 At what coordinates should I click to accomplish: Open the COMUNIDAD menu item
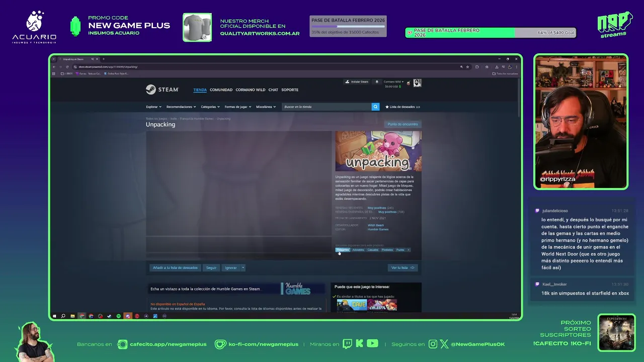[x=221, y=90]
